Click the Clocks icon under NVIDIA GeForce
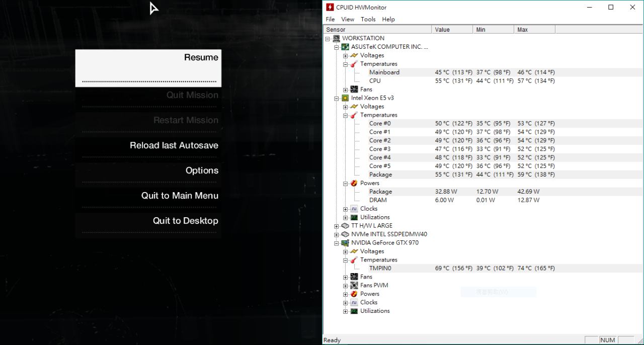This screenshot has height=345, width=644. tap(354, 303)
